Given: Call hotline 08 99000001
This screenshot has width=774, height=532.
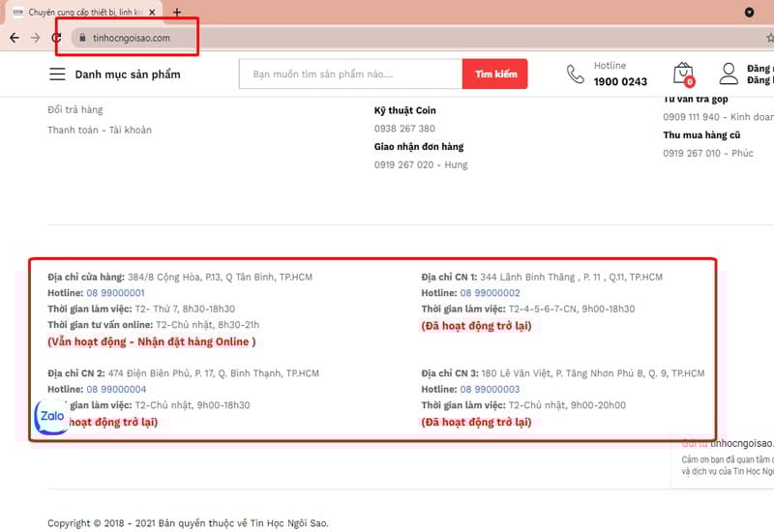Looking at the screenshot, I should pos(115,293).
